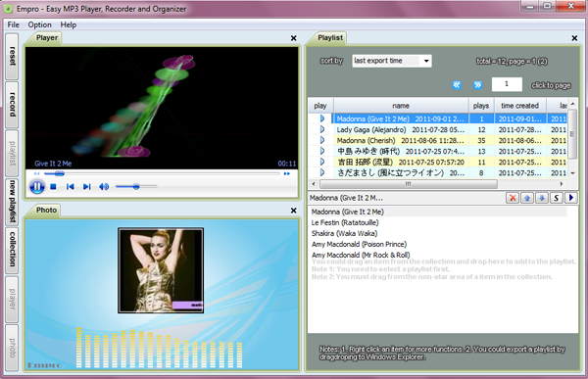Close the Player panel
Image resolution: width=588 pixels, height=379 pixels.
(294, 38)
